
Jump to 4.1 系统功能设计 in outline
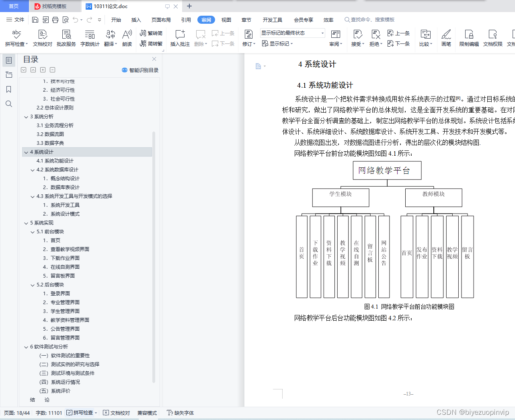tap(55, 161)
